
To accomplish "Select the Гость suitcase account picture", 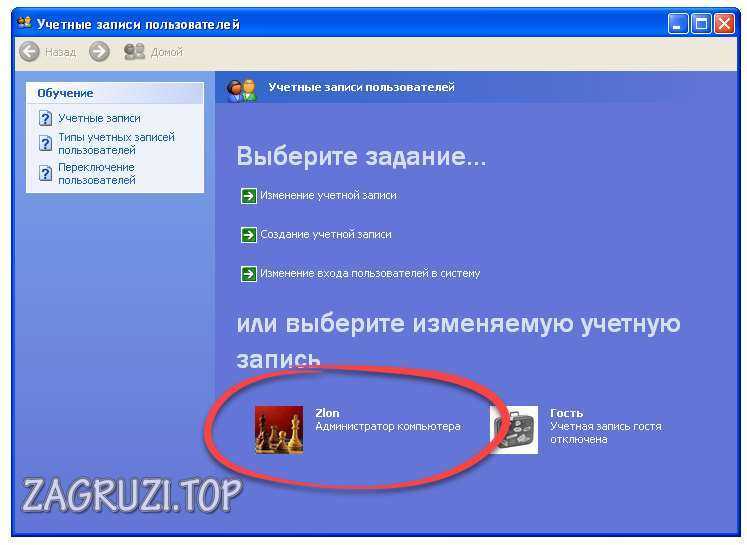I will [x=514, y=430].
